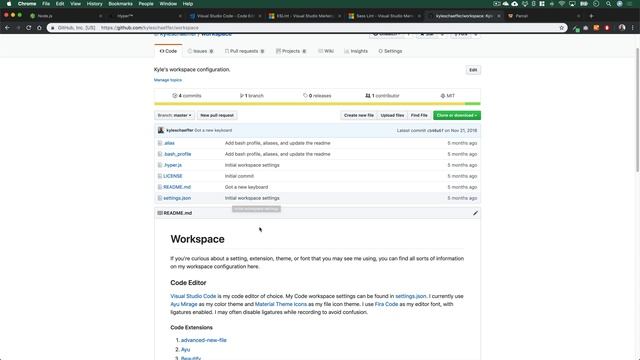Edit README.md with the pencil icon
640x360 pixels.
point(475,213)
